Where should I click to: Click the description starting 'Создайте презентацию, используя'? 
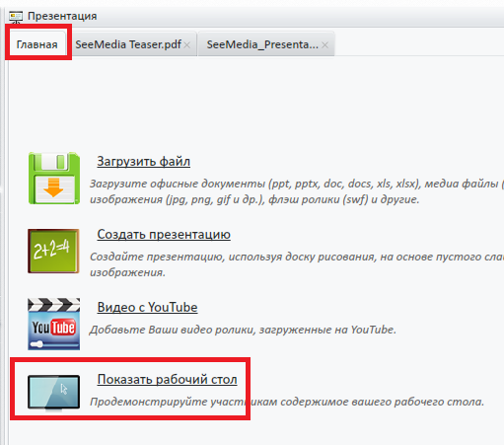(297, 264)
